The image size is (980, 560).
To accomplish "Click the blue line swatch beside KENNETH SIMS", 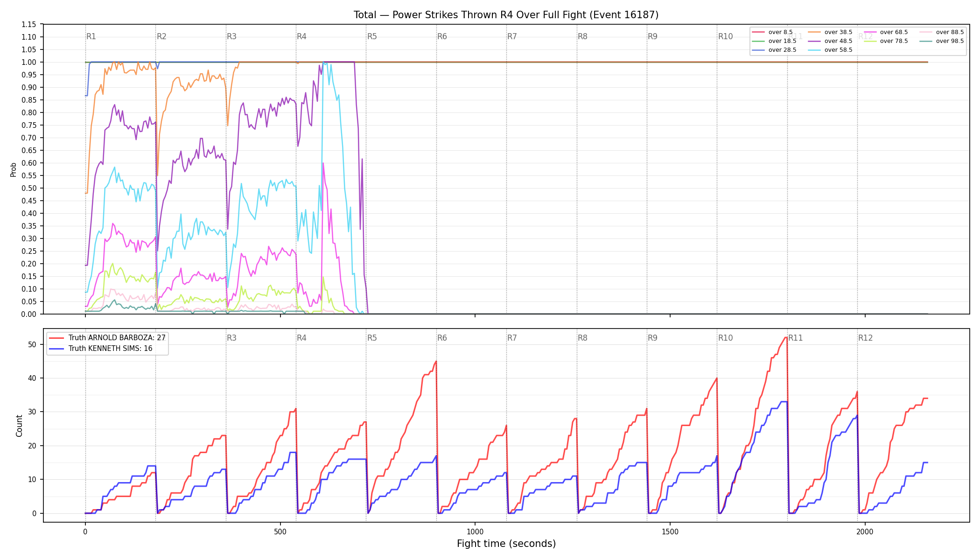I will [56, 349].
